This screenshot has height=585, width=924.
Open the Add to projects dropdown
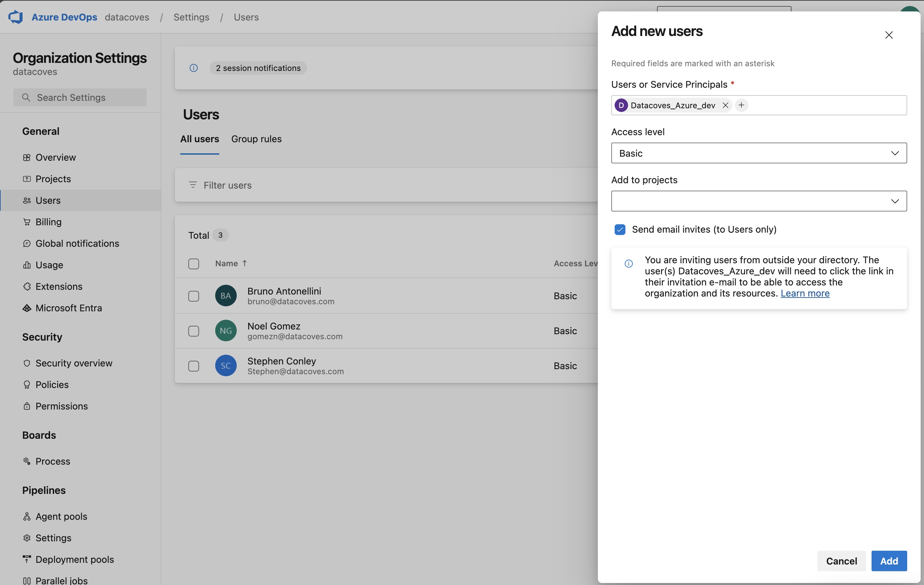[759, 201]
